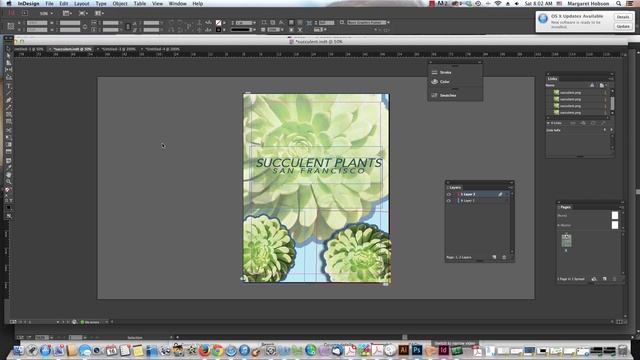Click Update on the OS X Updates notification
This screenshot has width=640, height=360.
623,27
